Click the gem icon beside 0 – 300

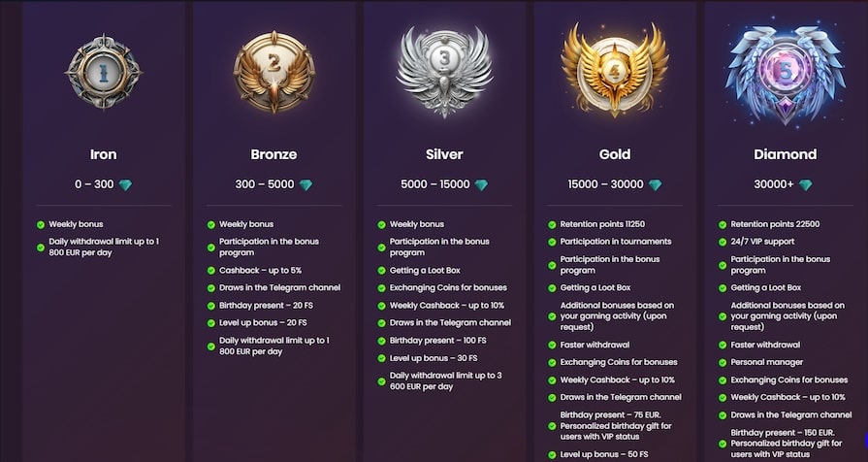pos(126,185)
